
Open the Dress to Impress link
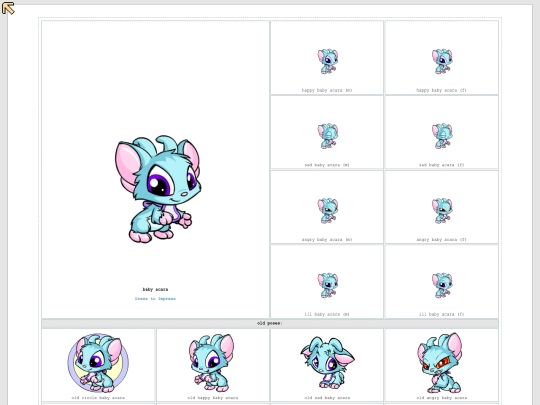click(155, 299)
